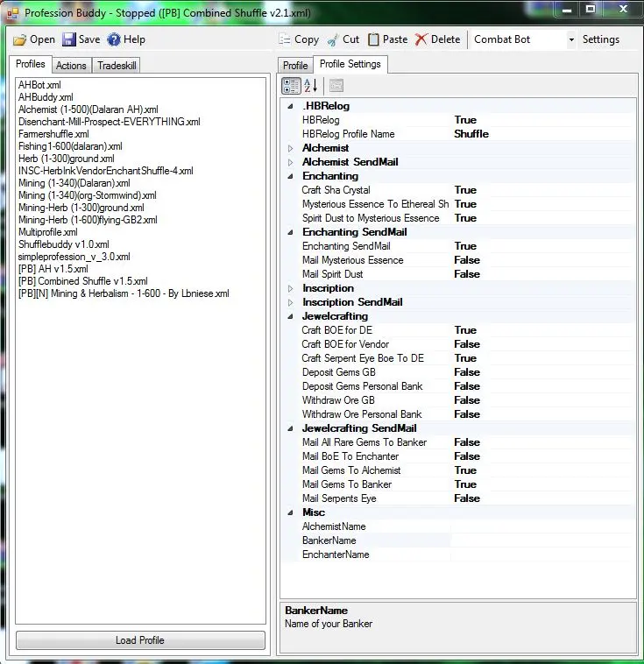Click the EnchanterName value field
Viewport: 644px width, 664px height.
point(539,555)
